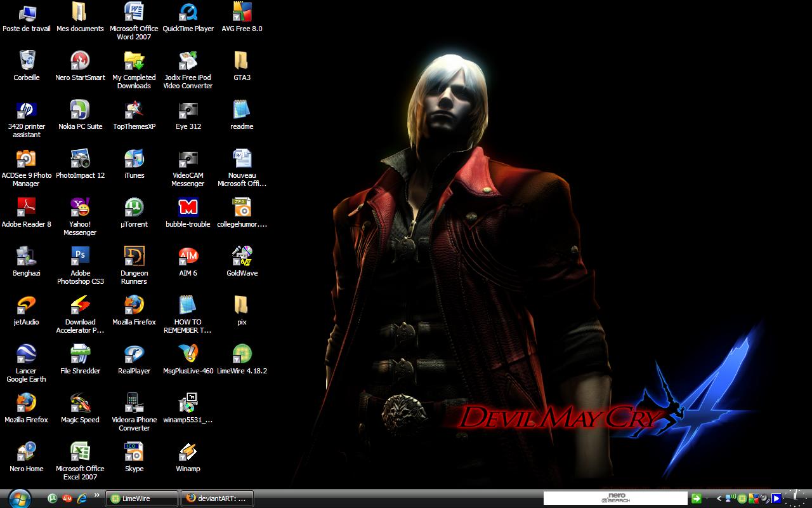Launch ACDSee 9 Photo Manager
This screenshot has height=508, width=812.
pyautogui.click(x=27, y=168)
